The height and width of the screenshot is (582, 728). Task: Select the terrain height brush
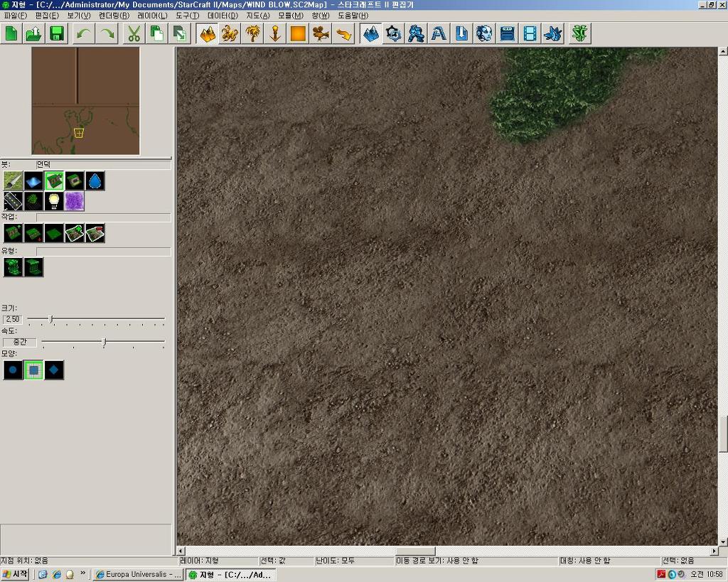(x=33, y=181)
